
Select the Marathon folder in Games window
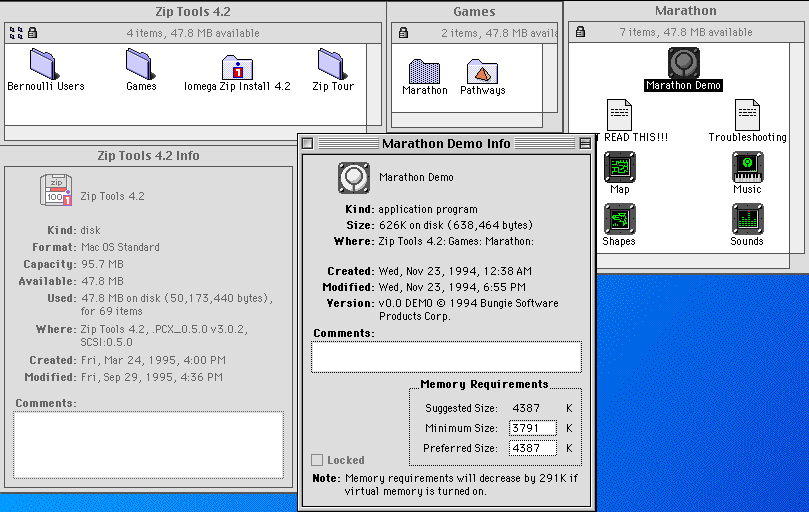click(x=425, y=71)
